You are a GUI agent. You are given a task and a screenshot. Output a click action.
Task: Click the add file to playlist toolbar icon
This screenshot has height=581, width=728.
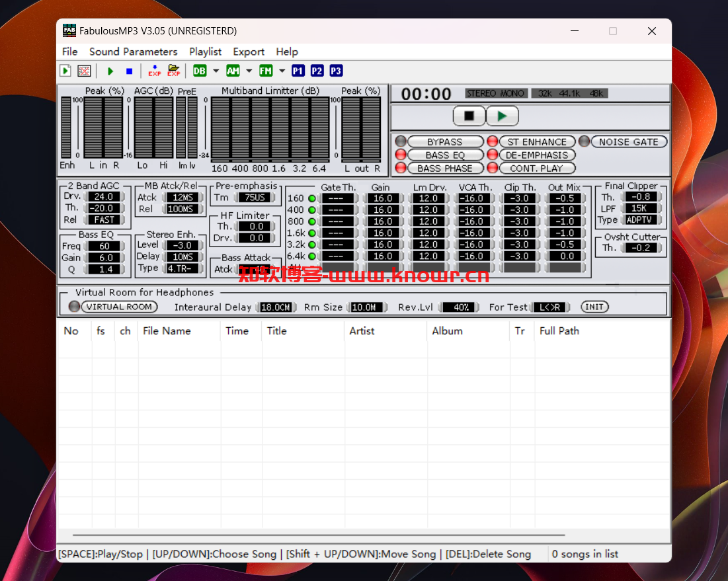[65, 71]
